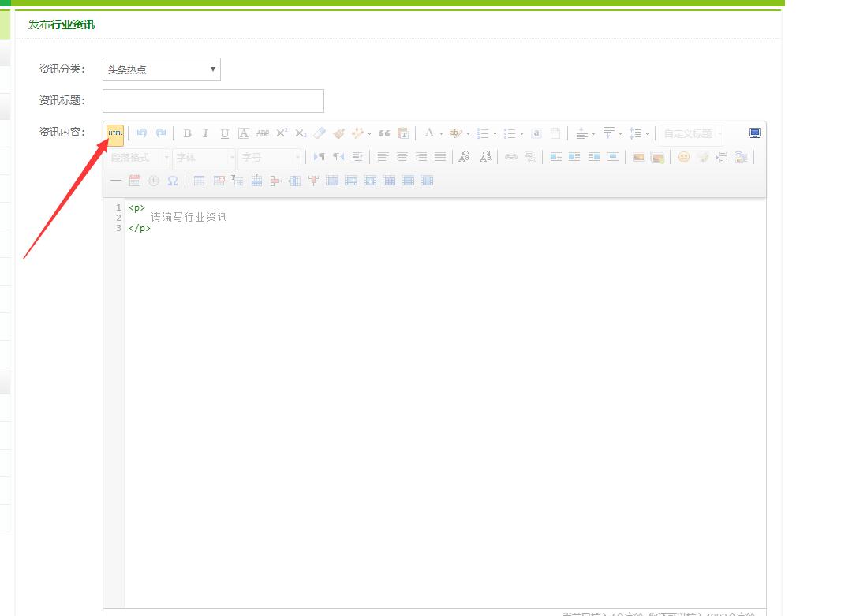The width and height of the screenshot is (856, 616).
Task: Open the 资讯分类 dropdown showing 头条热点
Action: 161,69
